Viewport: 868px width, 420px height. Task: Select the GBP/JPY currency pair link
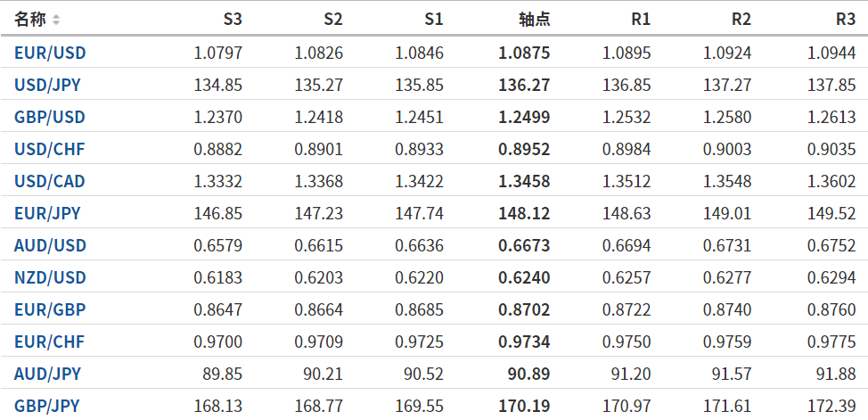[x=47, y=406]
